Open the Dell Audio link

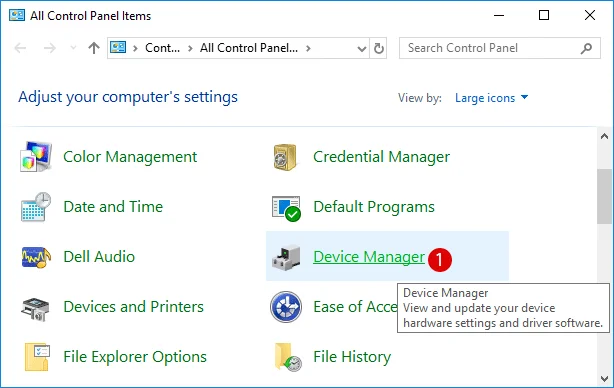(99, 257)
